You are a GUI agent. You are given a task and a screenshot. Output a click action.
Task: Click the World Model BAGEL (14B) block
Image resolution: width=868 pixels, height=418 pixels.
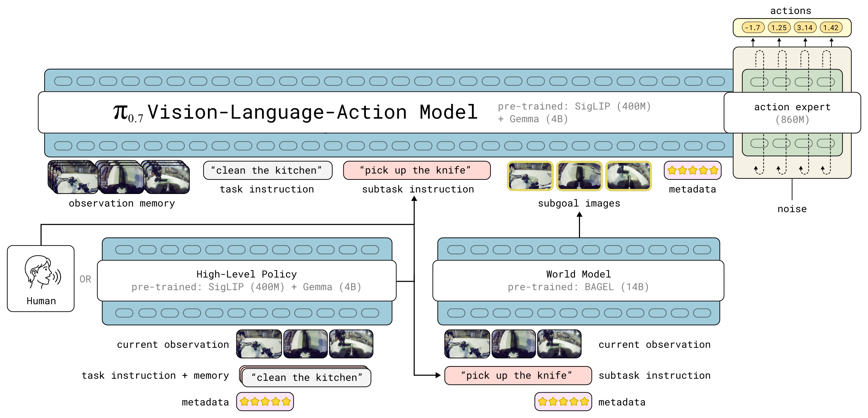pos(578,281)
